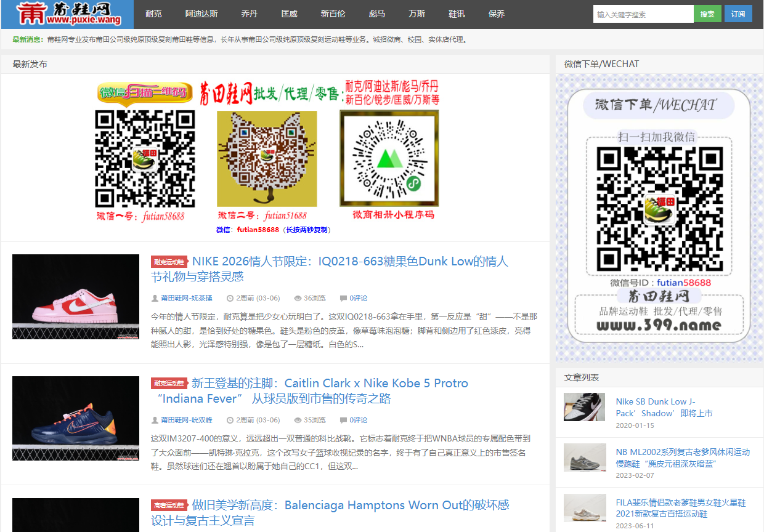Open the 阿迪达斯 navigation menu item
This screenshot has width=764, height=532.
(x=201, y=14)
